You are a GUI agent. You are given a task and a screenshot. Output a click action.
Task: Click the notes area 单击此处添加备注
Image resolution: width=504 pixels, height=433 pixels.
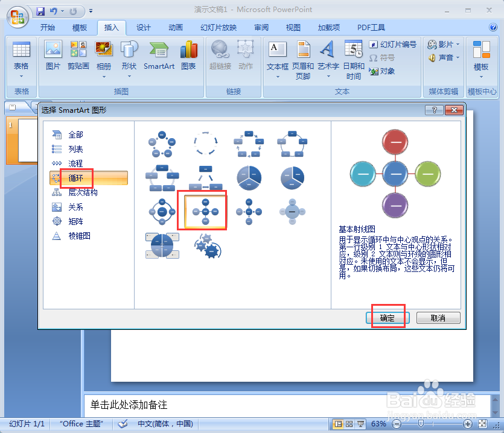coord(129,405)
